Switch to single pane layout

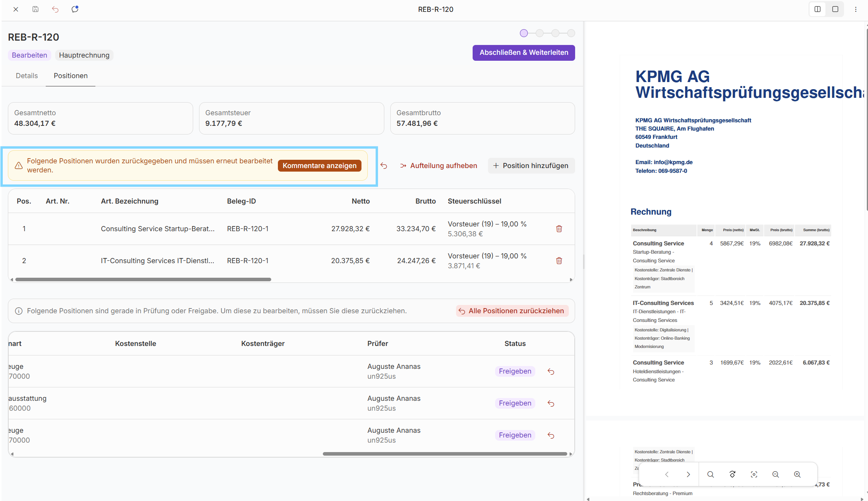pos(835,9)
